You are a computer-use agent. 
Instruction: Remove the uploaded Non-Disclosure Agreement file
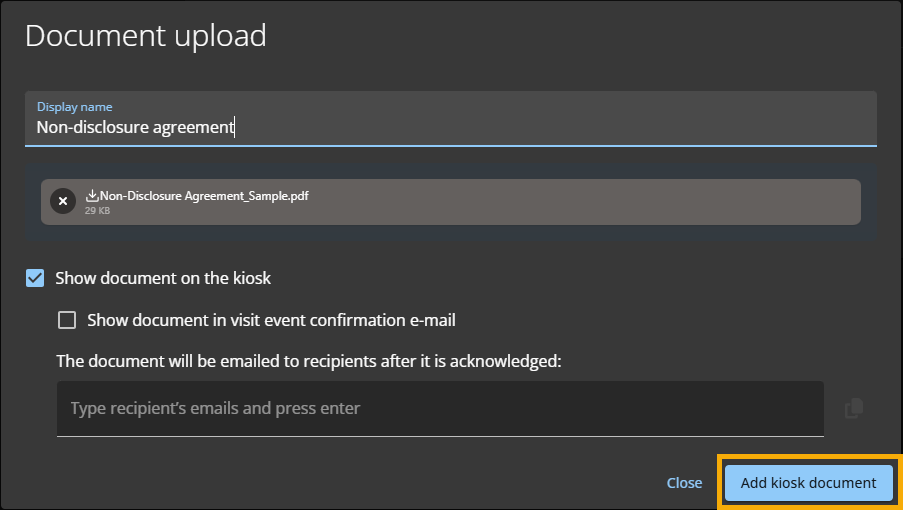[x=63, y=201]
